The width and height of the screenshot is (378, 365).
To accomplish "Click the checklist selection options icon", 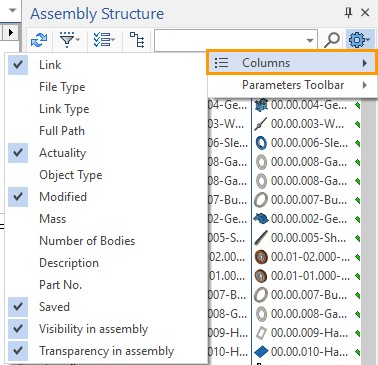I will [x=104, y=41].
